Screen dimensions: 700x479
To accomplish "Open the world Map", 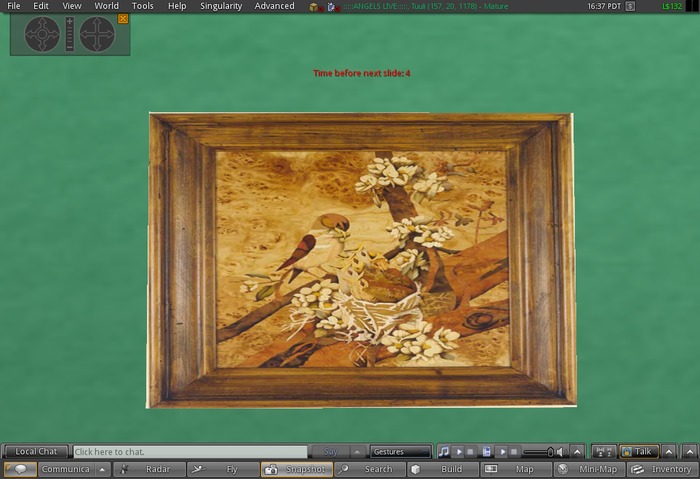I will (516, 469).
